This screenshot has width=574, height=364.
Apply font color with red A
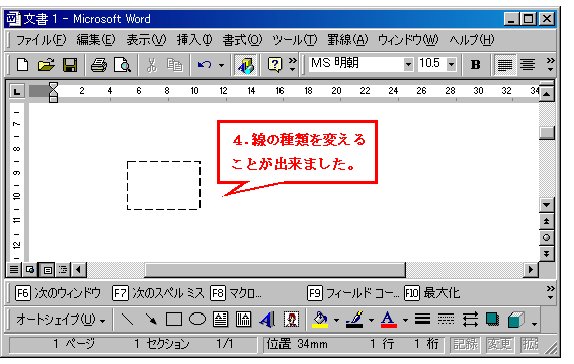point(389,319)
